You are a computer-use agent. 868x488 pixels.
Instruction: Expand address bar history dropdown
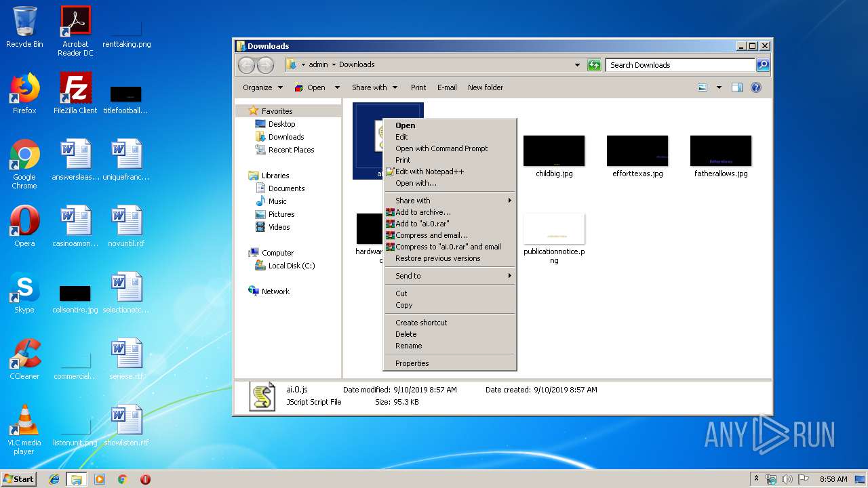[x=577, y=65]
